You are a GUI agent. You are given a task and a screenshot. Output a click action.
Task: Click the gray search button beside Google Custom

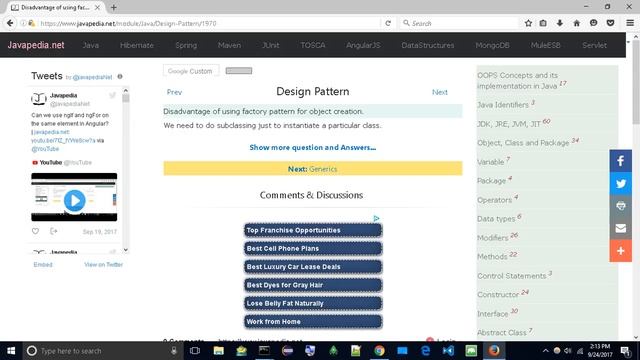(239, 71)
